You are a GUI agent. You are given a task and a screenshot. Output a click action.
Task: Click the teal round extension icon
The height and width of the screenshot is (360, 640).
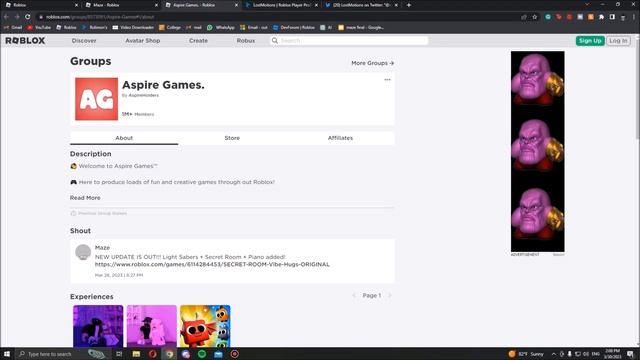[548, 17]
